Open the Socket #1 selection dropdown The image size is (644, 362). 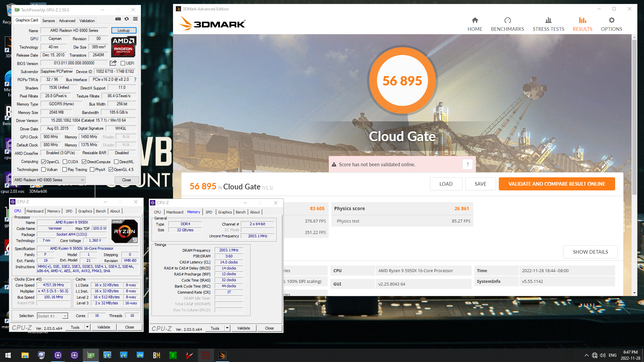(52, 316)
